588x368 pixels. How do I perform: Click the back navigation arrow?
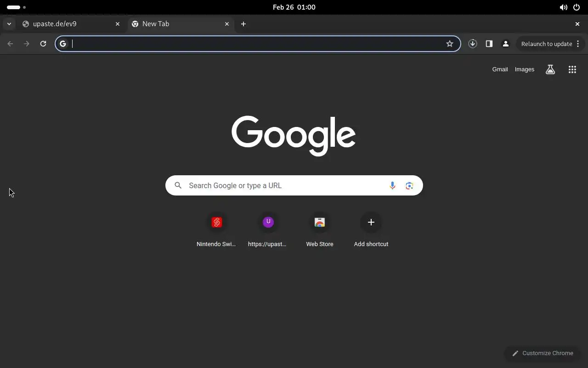(x=10, y=44)
